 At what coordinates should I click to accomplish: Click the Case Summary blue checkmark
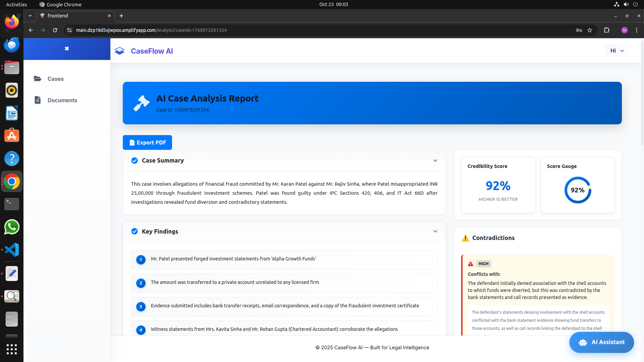pyautogui.click(x=135, y=161)
